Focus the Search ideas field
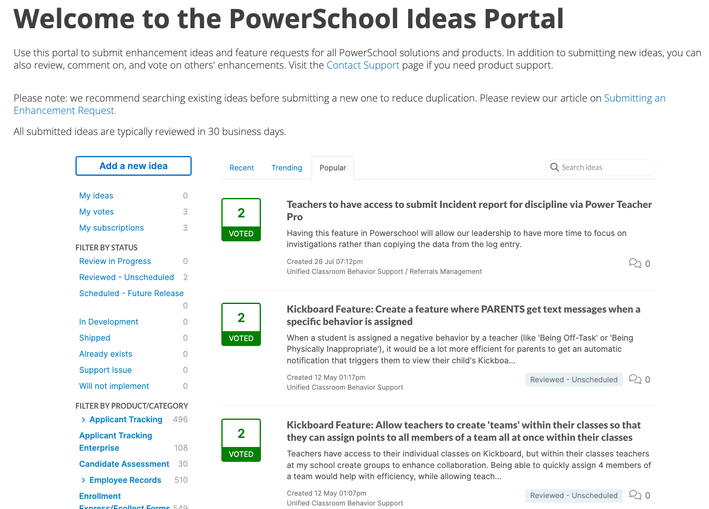 [x=604, y=168]
